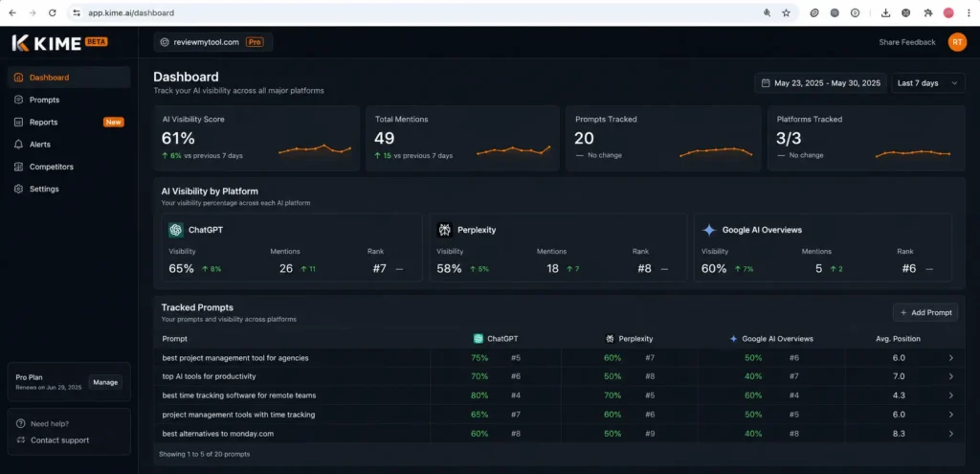This screenshot has width=980, height=474.
Task: Click the Avg. Position column header
Action: pyautogui.click(x=898, y=339)
